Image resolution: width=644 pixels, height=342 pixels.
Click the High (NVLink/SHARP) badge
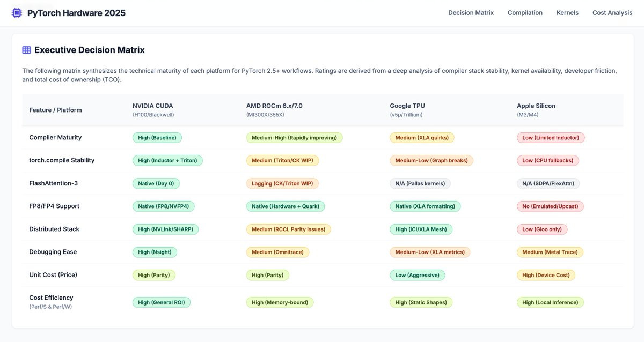click(x=166, y=229)
